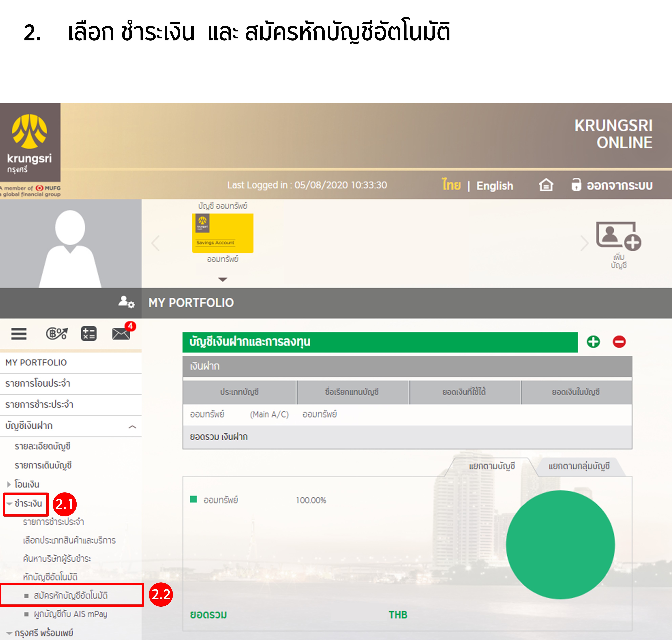
Task: Open profile settings user-gear icon
Action: pyautogui.click(x=126, y=302)
